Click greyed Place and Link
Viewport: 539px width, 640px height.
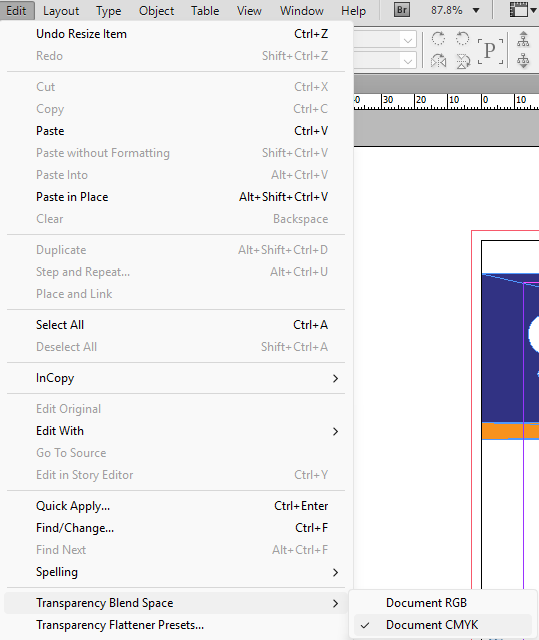pyautogui.click(x=176, y=294)
